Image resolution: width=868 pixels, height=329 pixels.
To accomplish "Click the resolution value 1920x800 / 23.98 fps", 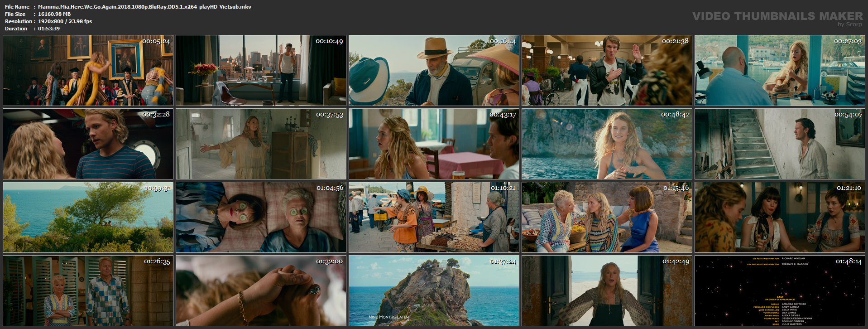I will pyautogui.click(x=65, y=21).
